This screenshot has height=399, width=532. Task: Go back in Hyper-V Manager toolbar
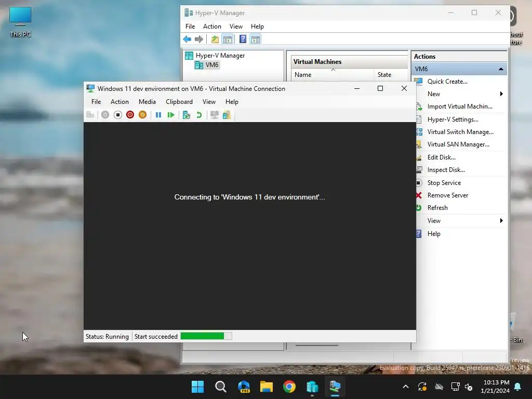tap(187, 39)
